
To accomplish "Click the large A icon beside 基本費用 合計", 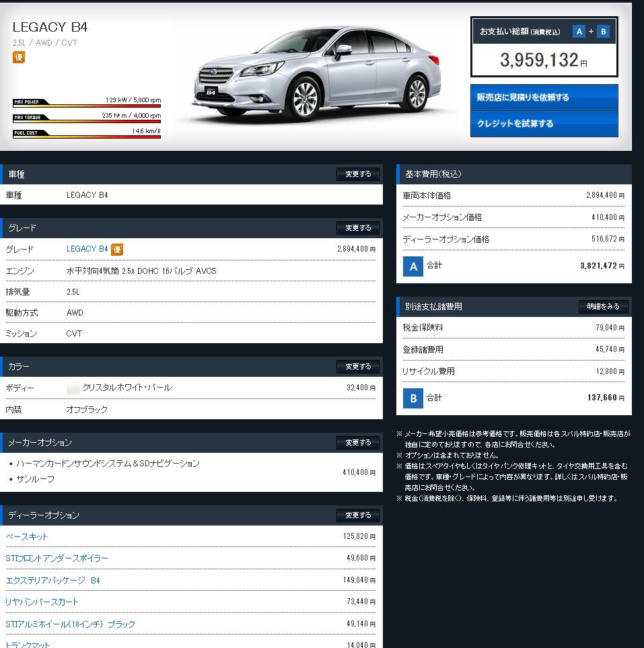I will [413, 266].
